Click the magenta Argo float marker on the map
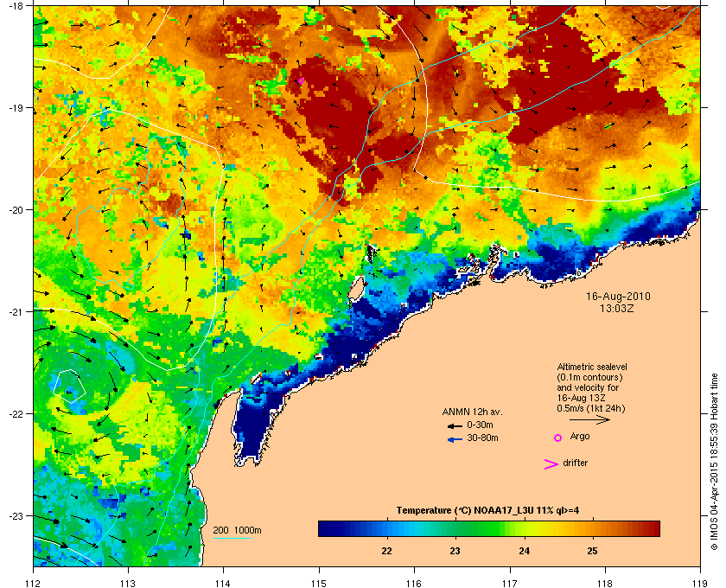The image size is (726, 588). tap(301, 81)
